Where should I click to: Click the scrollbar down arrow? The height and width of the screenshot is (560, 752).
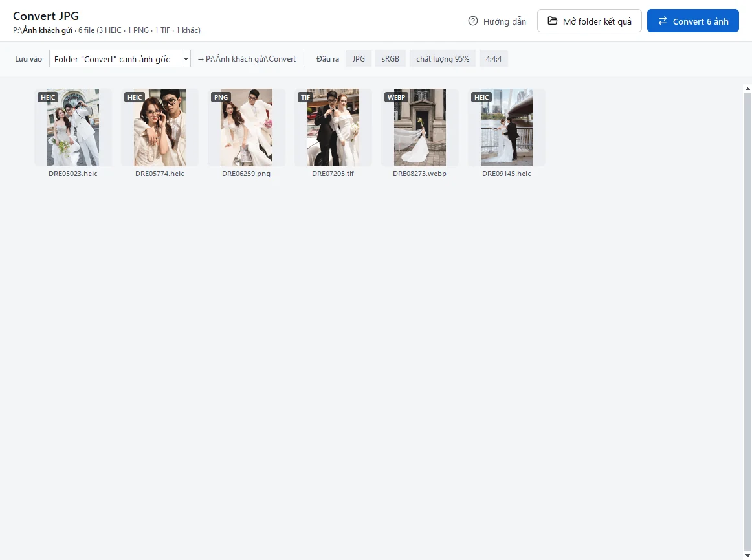point(747,555)
